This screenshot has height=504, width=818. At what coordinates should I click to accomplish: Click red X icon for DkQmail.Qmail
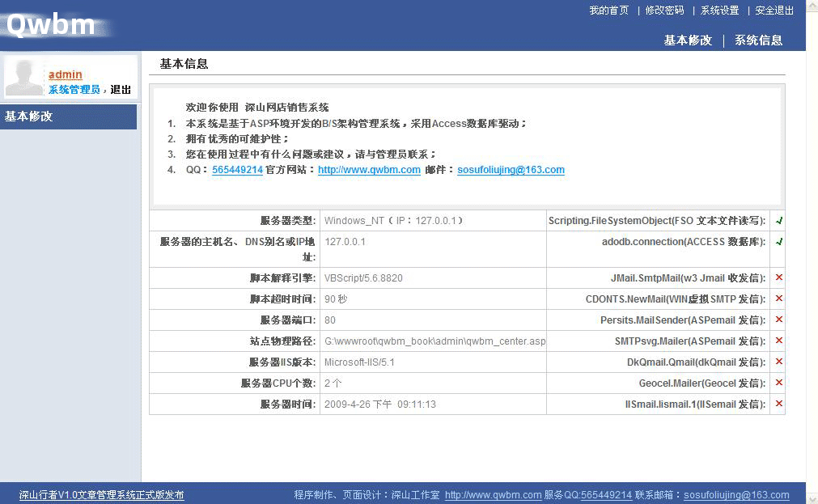[x=778, y=362]
